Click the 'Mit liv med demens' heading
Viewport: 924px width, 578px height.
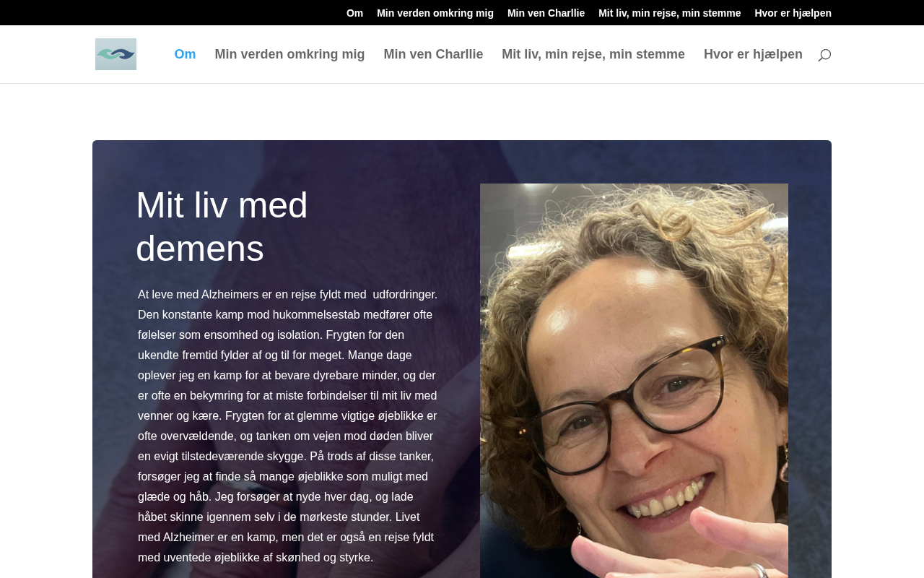222,227
